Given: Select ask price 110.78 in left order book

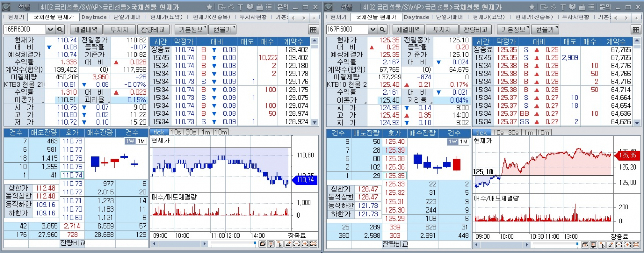Looking at the screenshot, I should 73,141.
